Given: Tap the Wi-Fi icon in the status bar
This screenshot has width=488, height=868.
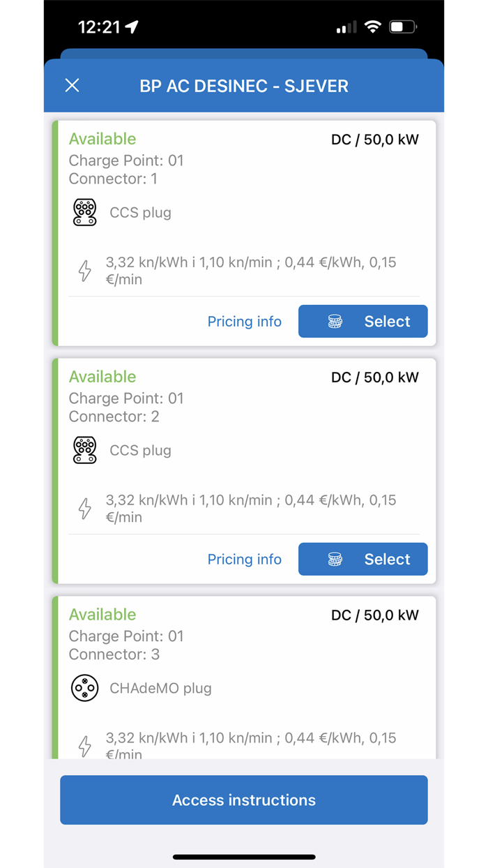Looking at the screenshot, I should (372, 26).
